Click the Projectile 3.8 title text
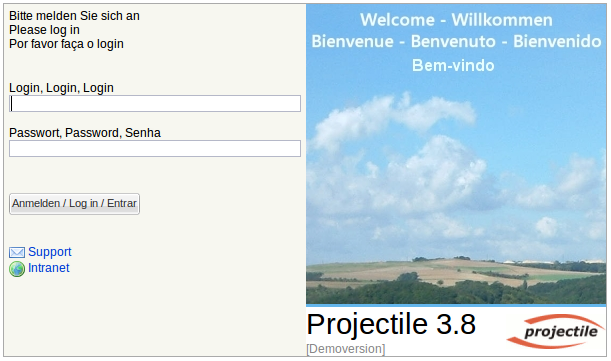This screenshot has height=361, width=611. 391,324
